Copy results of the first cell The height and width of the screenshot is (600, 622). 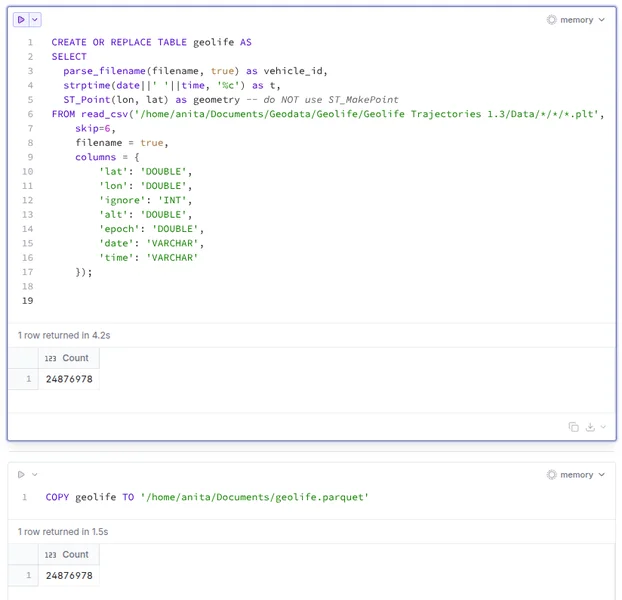tap(573, 427)
